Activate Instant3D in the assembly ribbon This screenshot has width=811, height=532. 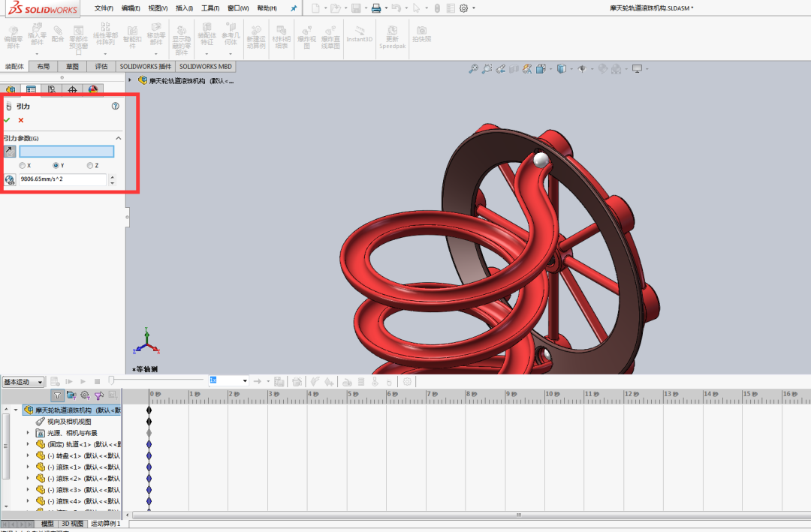coord(360,34)
